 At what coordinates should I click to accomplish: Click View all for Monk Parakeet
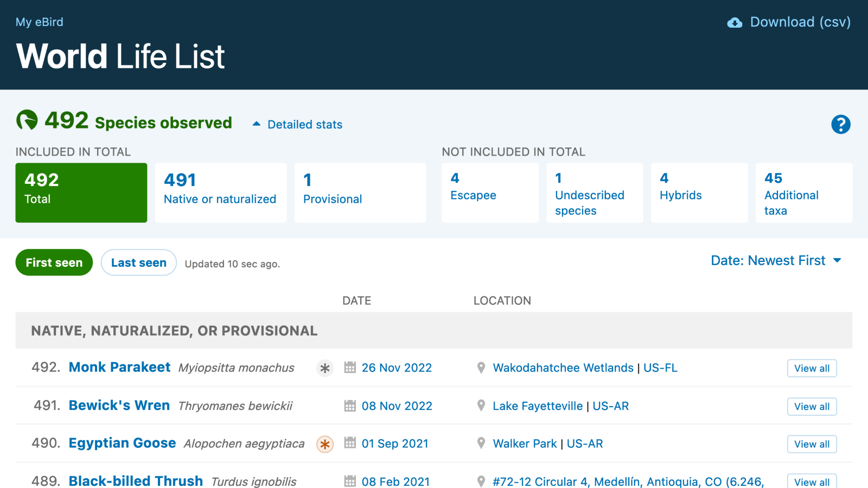(812, 368)
